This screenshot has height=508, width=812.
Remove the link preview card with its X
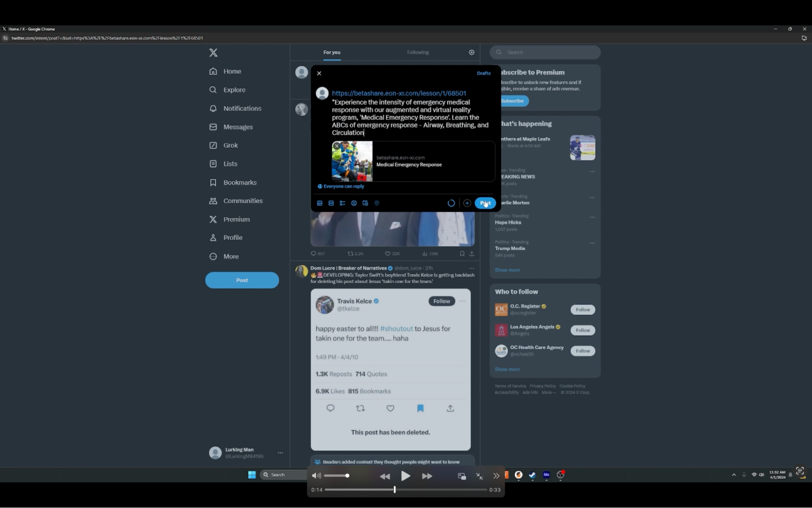coord(337,146)
